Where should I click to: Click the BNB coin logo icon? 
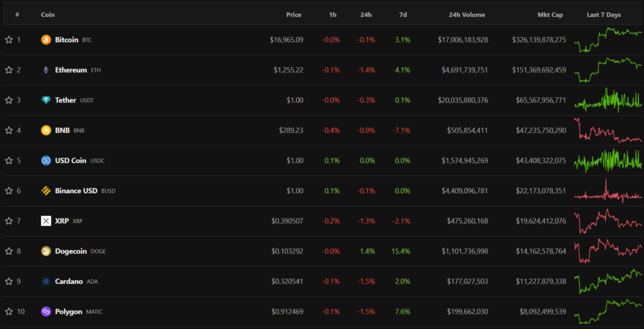[46, 131]
